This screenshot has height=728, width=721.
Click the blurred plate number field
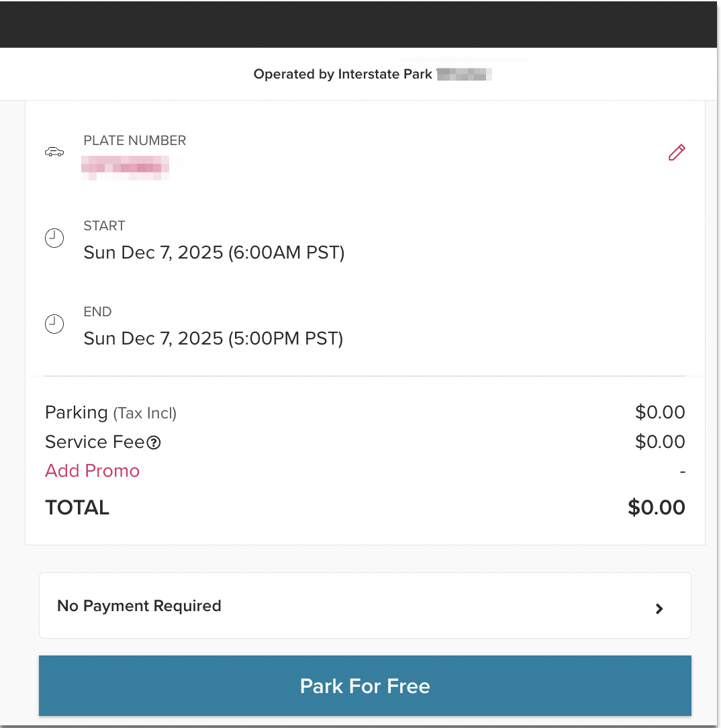coord(125,167)
